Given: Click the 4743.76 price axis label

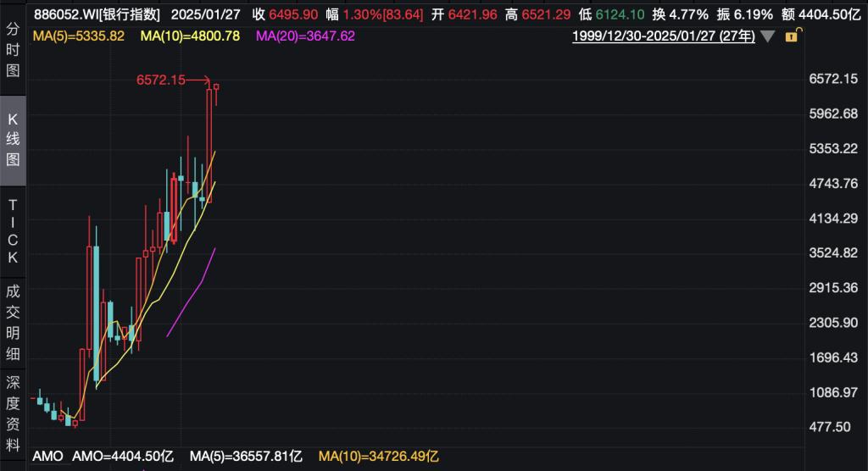Looking at the screenshot, I should (833, 183).
